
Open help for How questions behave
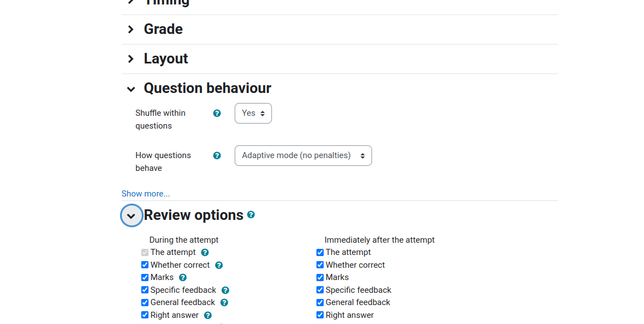pos(217,155)
